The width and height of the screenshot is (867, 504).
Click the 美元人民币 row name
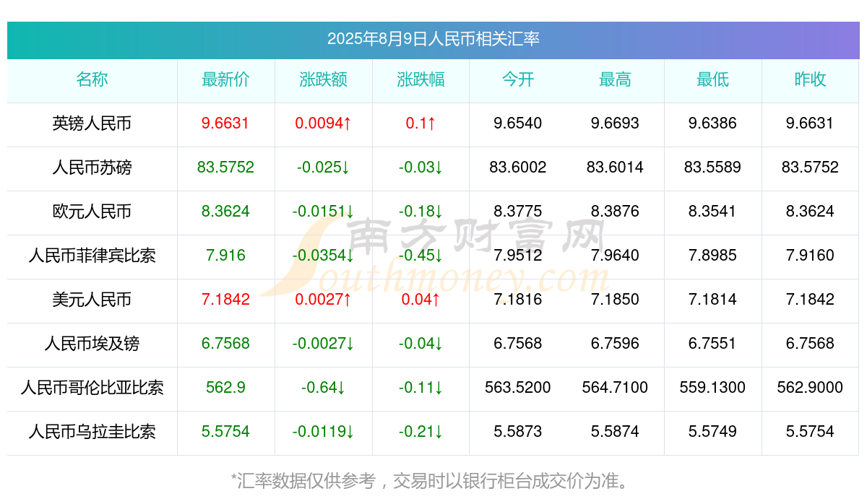pyautogui.click(x=92, y=300)
